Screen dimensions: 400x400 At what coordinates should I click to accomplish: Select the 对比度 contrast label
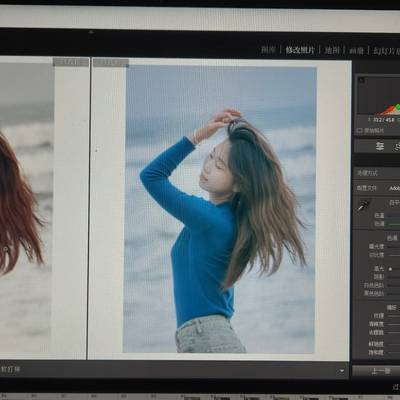[x=376, y=255]
